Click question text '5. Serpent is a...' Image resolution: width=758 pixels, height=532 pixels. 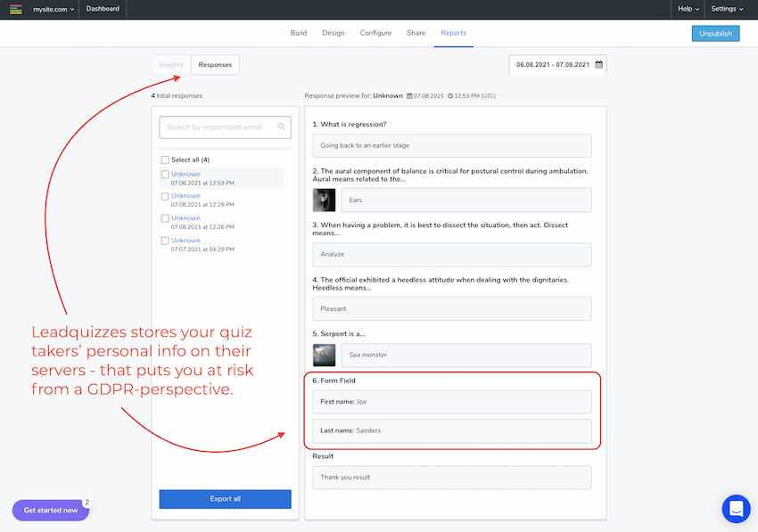339,334
